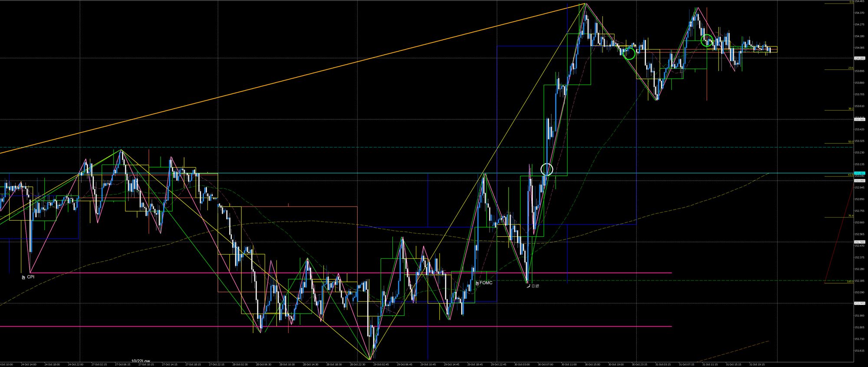
Task: Select the cyan horizontal line
Action: [x=260, y=173]
